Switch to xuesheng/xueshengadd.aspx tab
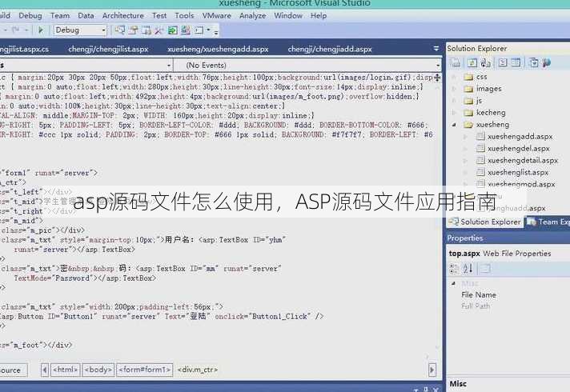The height and width of the screenshot is (392, 570). (x=218, y=49)
